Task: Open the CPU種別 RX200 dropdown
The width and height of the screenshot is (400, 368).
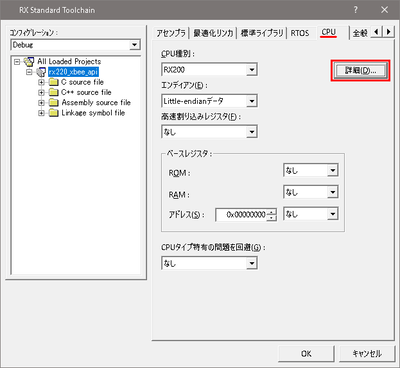Action: pos(252,70)
